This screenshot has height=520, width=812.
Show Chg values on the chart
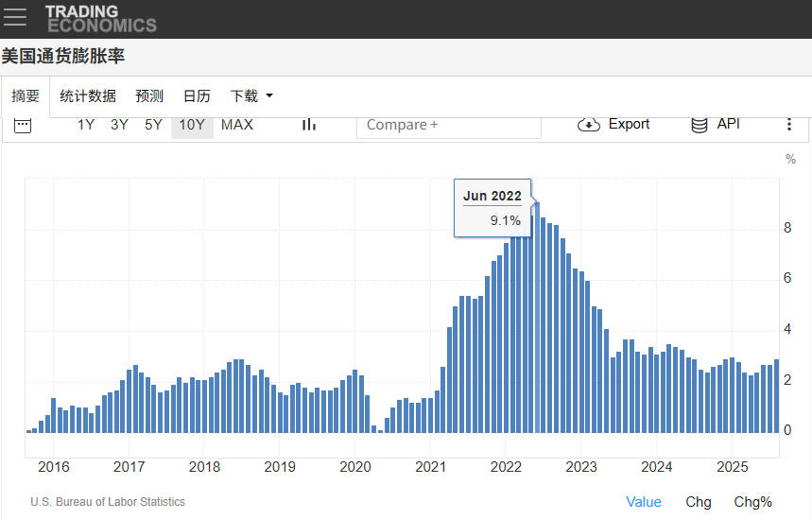pos(699,502)
